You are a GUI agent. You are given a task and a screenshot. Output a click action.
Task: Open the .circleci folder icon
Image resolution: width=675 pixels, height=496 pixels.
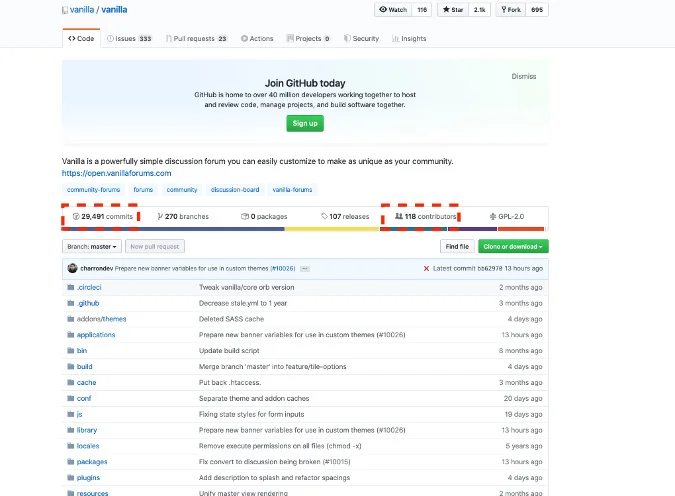point(71,287)
